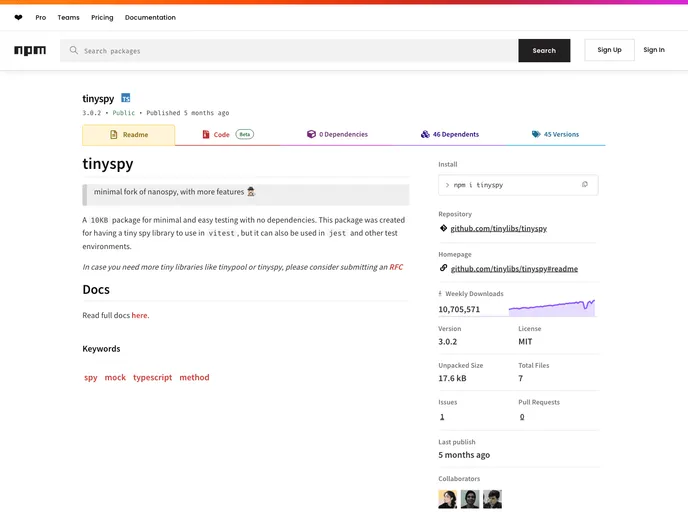The height and width of the screenshot is (512, 688).
Task: View the 46 Dependents tab
Action: coord(450,135)
